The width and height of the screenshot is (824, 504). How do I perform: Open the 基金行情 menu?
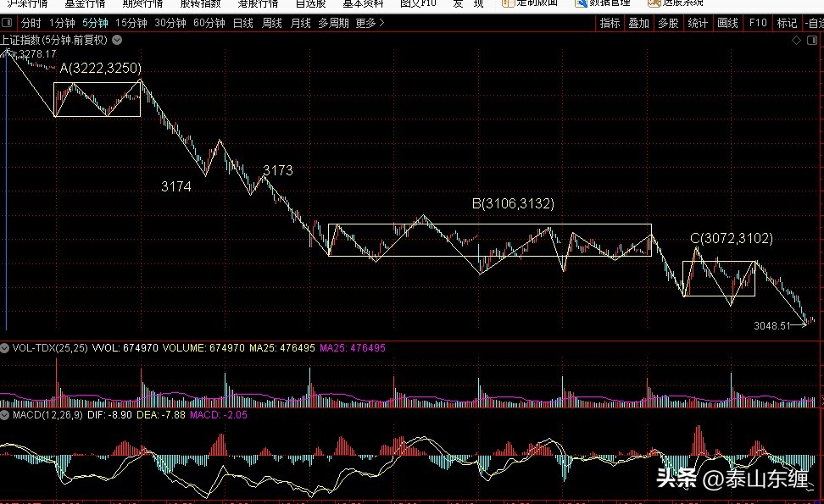tap(85, 3)
